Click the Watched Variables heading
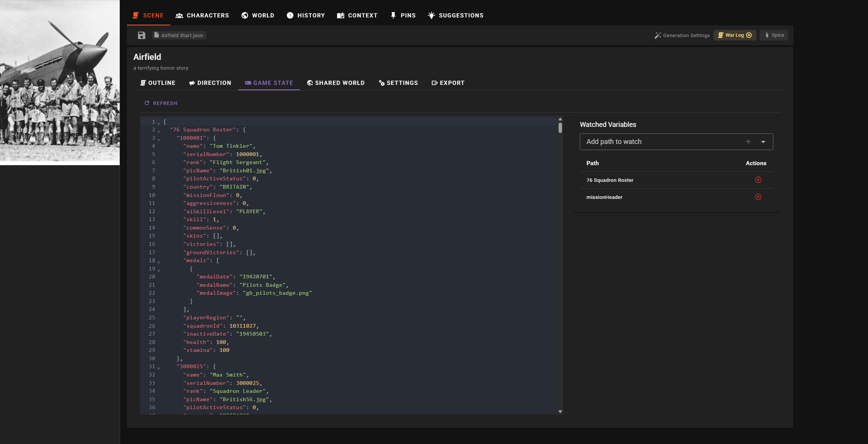The height and width of the screenshot is (444, 868). [x=608, y=125]
